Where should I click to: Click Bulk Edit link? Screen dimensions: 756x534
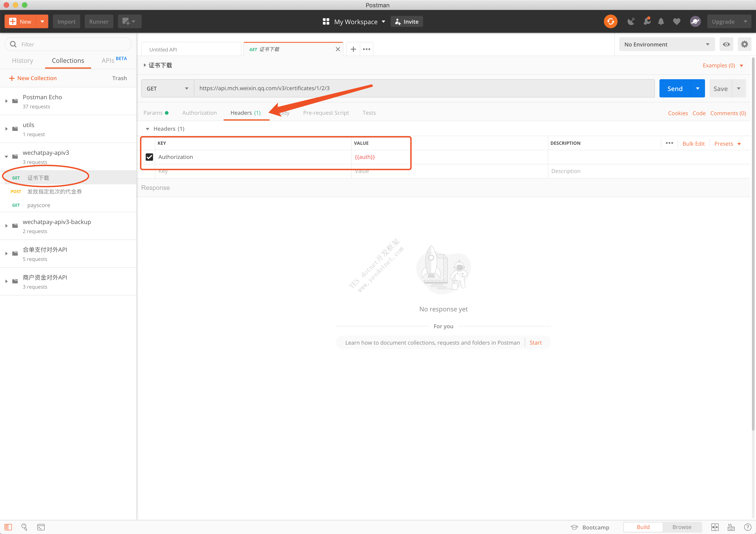click(x=693, y=144)
